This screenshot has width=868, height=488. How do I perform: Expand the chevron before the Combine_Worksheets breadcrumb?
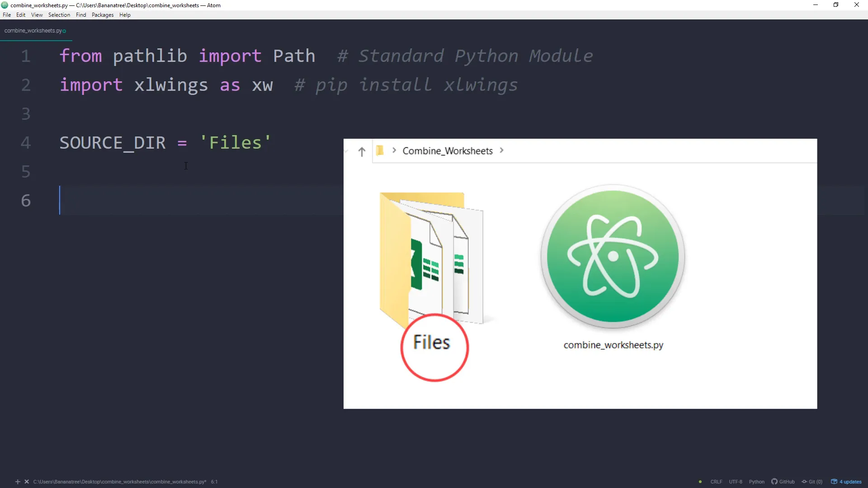(394, 150)
